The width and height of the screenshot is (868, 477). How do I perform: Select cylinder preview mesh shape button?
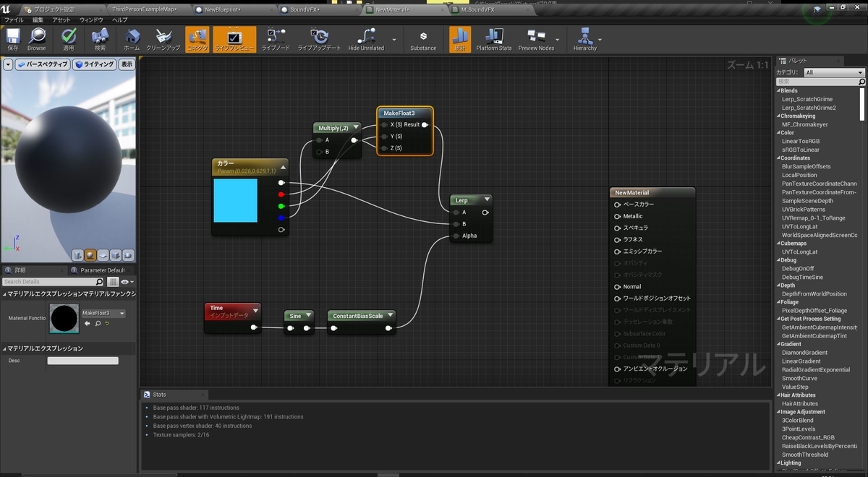coord(78,255)
